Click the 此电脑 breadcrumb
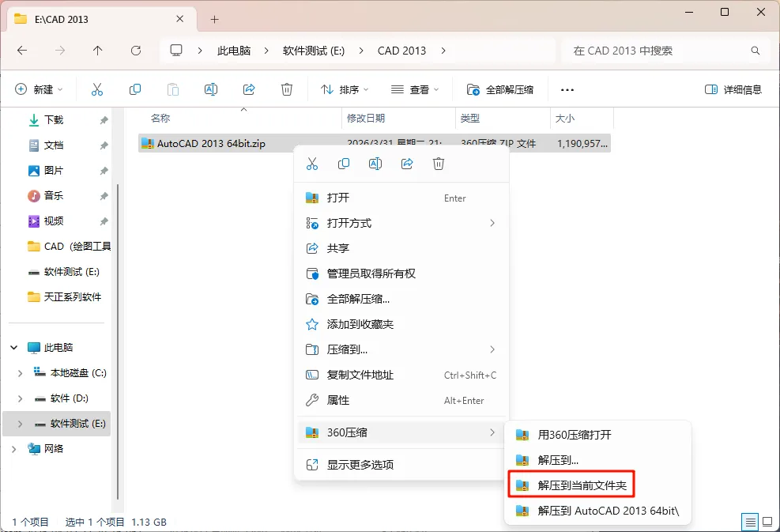 [234, 51]
